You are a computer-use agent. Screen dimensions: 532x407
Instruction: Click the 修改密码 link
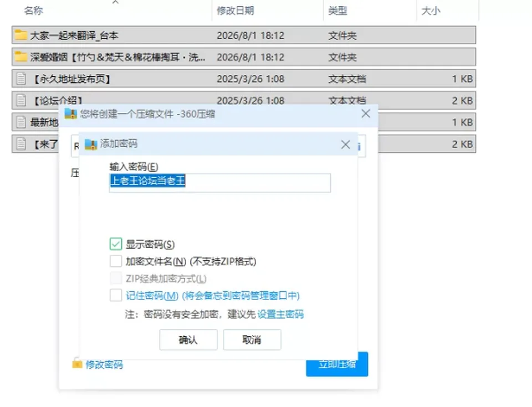(104, 364)
